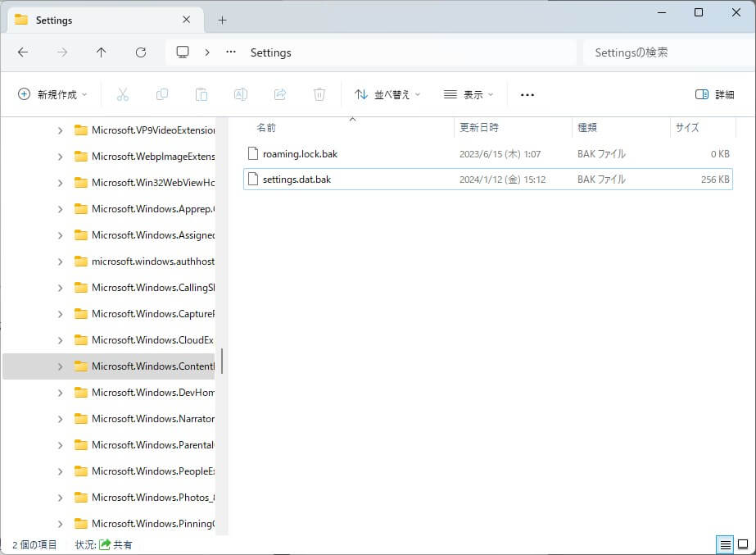This screenshot has height=555, width=756.
Task: Open the 並べ替え sort dropdown
Action: [x=387, y=94]
